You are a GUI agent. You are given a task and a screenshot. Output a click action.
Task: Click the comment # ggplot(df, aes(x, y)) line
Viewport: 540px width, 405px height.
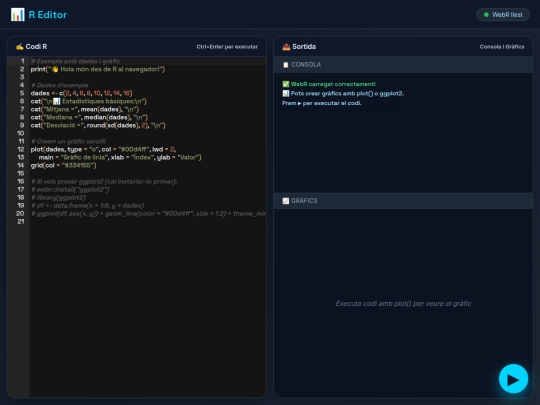pos(148,214)
